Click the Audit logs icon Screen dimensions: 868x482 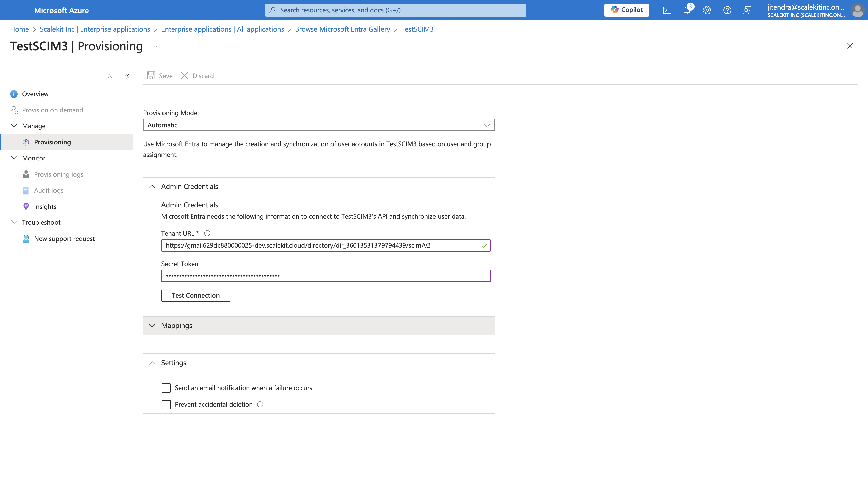click(26, 190)
